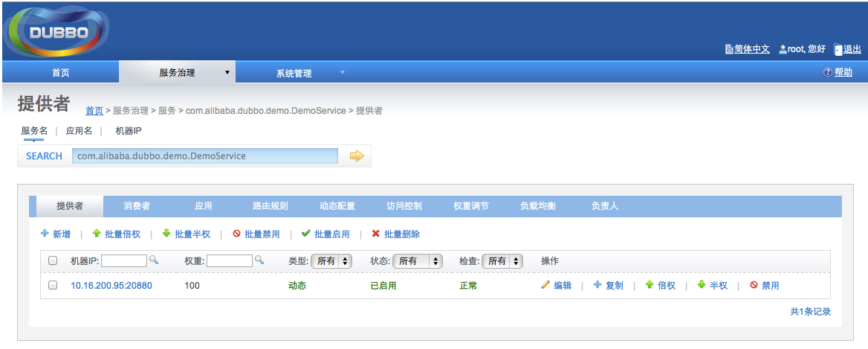Click the 批量禁用 red ban icon
The height and width of the screenshot is (349, 868).
pyautogui.click(x=237, y=234)
